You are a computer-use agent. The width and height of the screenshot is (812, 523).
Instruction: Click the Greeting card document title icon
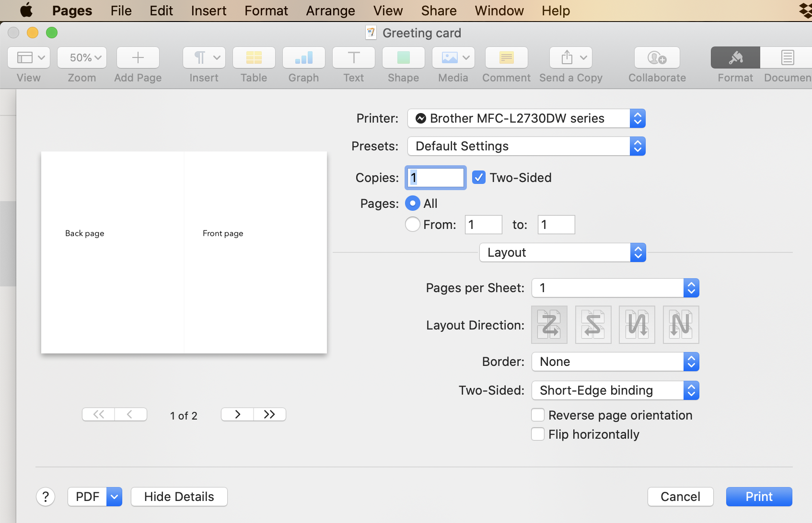[371, 33]
